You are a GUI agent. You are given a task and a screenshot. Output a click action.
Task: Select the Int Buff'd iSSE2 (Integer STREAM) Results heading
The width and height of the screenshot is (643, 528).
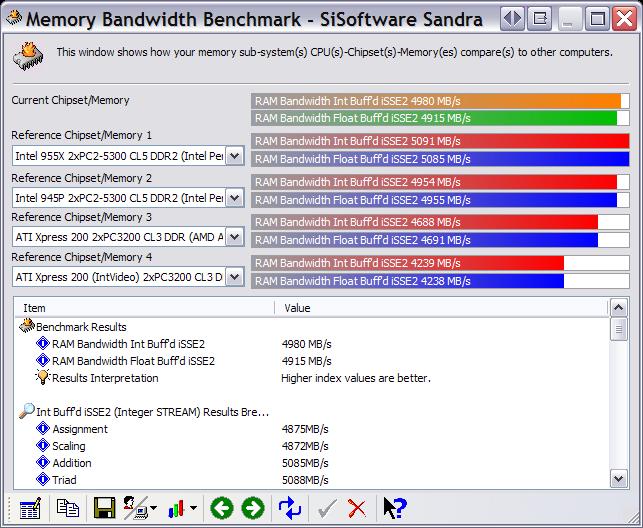pyautogui.click(x=153, y=412)
